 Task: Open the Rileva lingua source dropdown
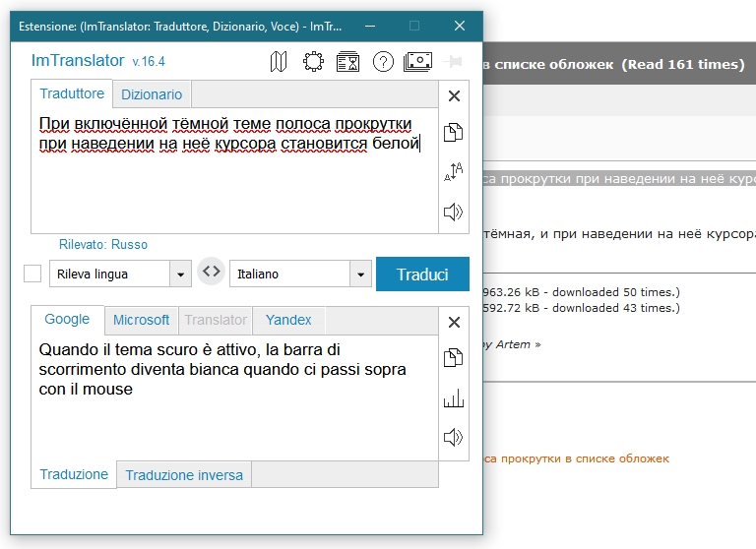tap(120, 274)
